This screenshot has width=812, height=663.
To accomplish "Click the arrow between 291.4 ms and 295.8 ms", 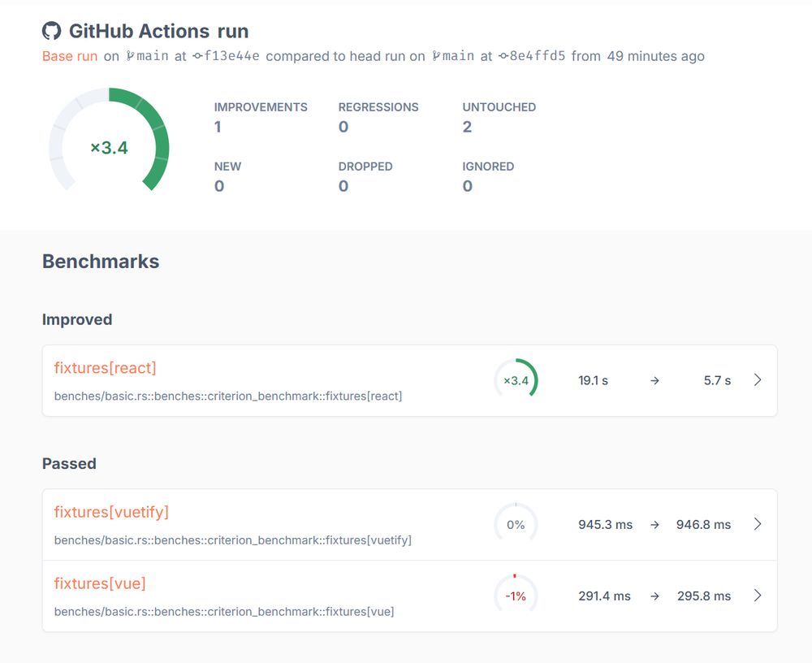I will click(655, 596).
